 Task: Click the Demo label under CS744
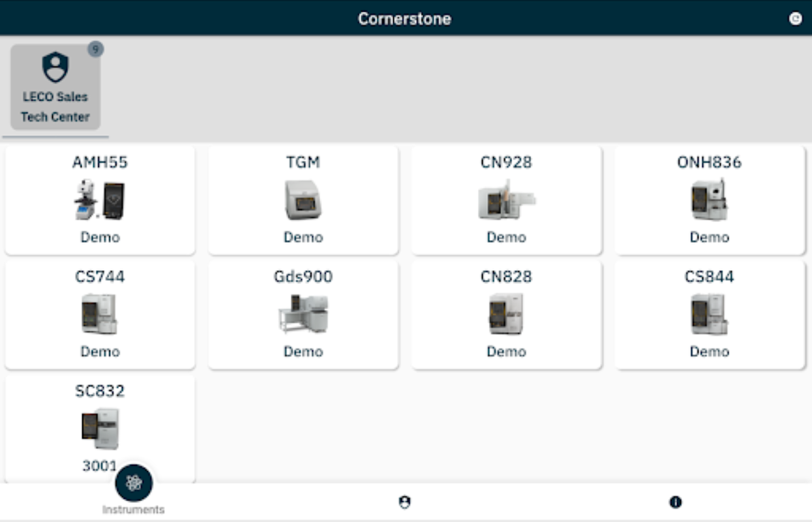100,352
